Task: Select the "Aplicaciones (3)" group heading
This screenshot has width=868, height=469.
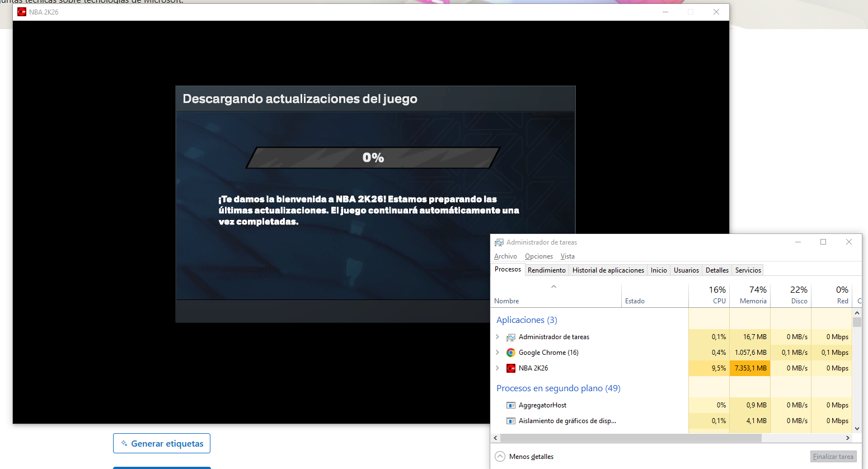Action: pos(527,320)
